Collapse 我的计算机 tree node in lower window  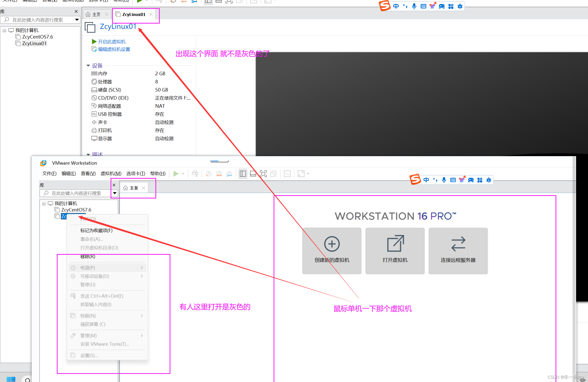[x=44, y=204]
